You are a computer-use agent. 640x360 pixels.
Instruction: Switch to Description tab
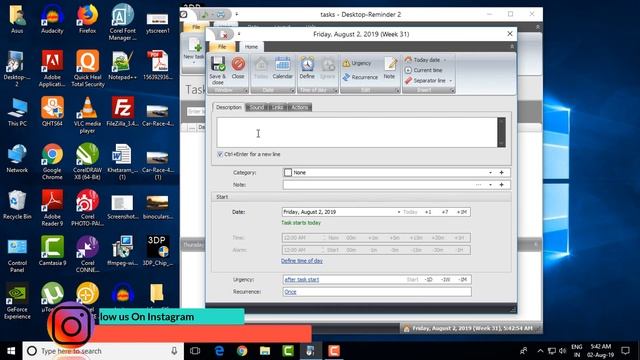click(229, 107)
